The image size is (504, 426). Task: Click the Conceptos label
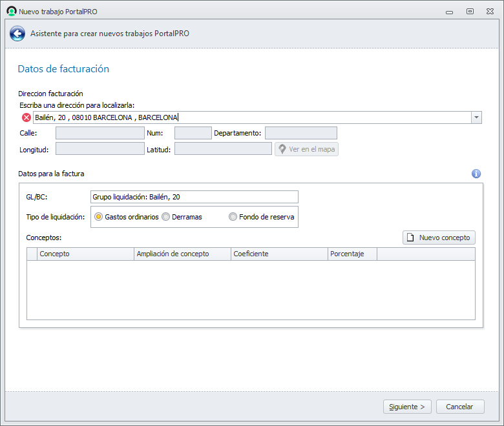[44, 238]
